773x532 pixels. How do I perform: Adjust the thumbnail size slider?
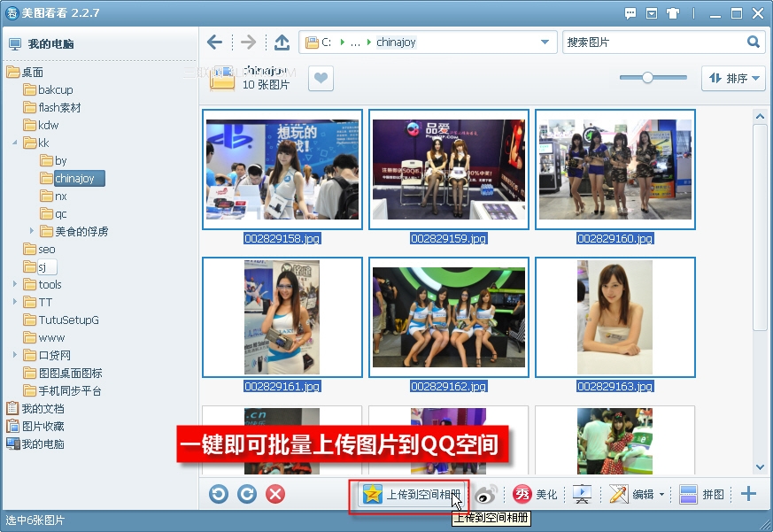tap(647, 77)
